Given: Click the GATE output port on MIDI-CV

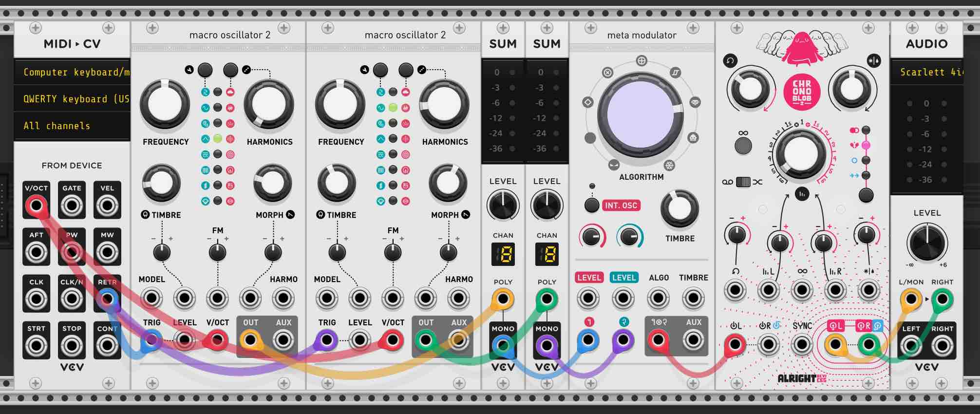Looking at the screenshot, I should (72, 206).
